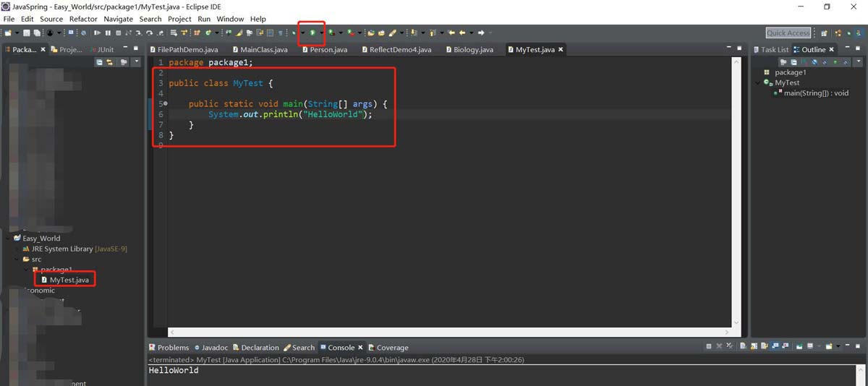The height and width of the screenshot is (386, 868).
Task: Open the JUnit view tab
Action: pyautogui.click(x=101, y=50)
